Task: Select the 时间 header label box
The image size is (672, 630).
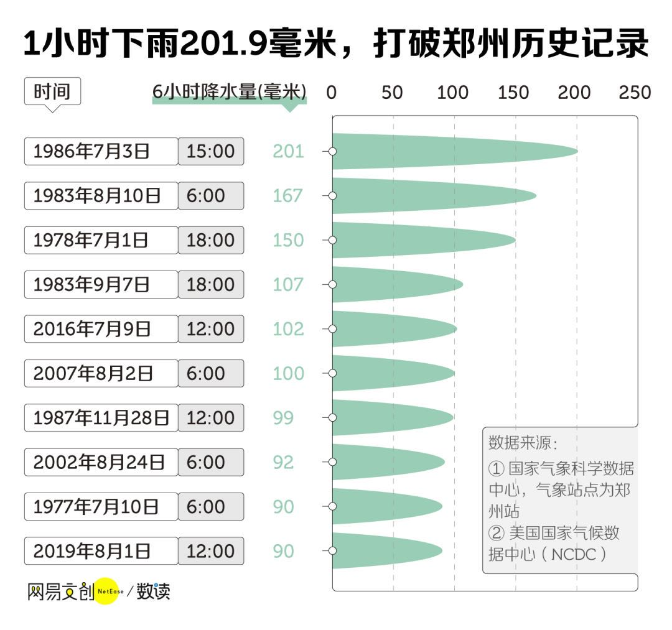Action: [x=52, y=92]
